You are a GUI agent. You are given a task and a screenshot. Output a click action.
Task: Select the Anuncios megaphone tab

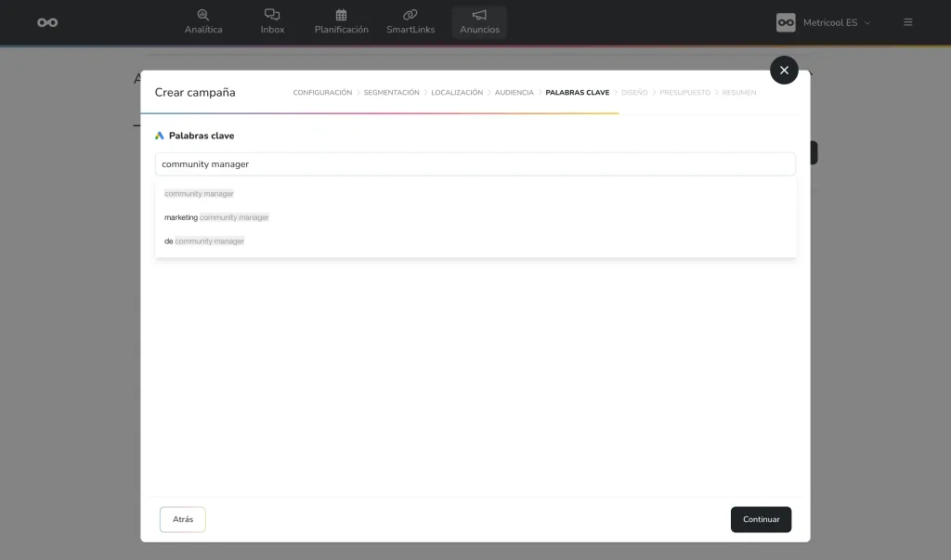(x=479, y=22)
